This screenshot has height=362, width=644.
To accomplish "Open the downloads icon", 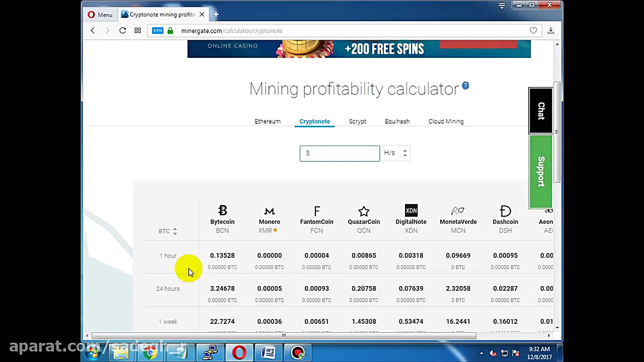I will pyautogui.click(x=551, y=31).
